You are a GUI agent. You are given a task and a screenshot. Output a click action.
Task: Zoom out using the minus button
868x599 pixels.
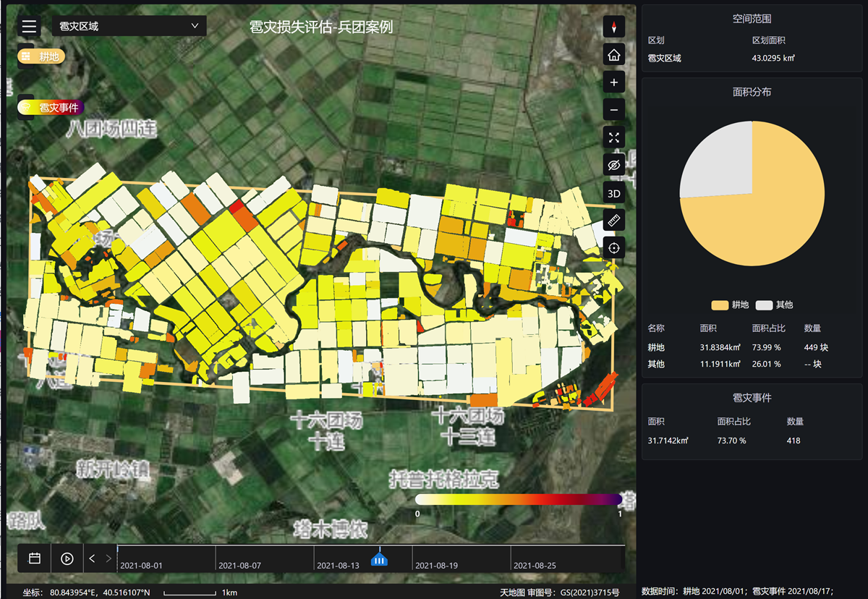[x=614, y=110]
